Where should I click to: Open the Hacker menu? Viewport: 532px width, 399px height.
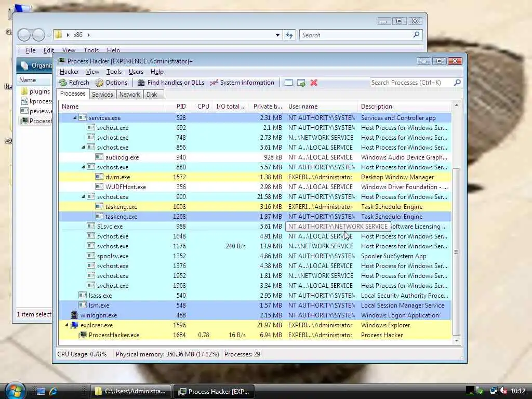[x=69, y=72]
